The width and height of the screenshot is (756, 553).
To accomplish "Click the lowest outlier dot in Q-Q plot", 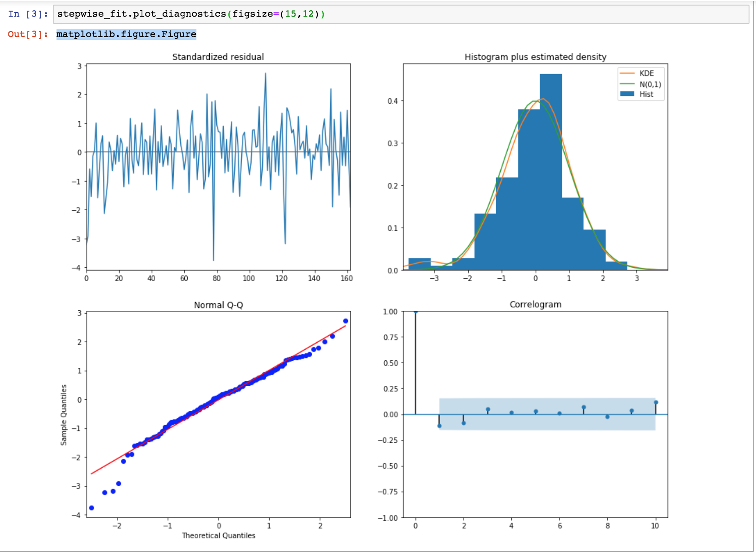I will (x=91, y=508).
